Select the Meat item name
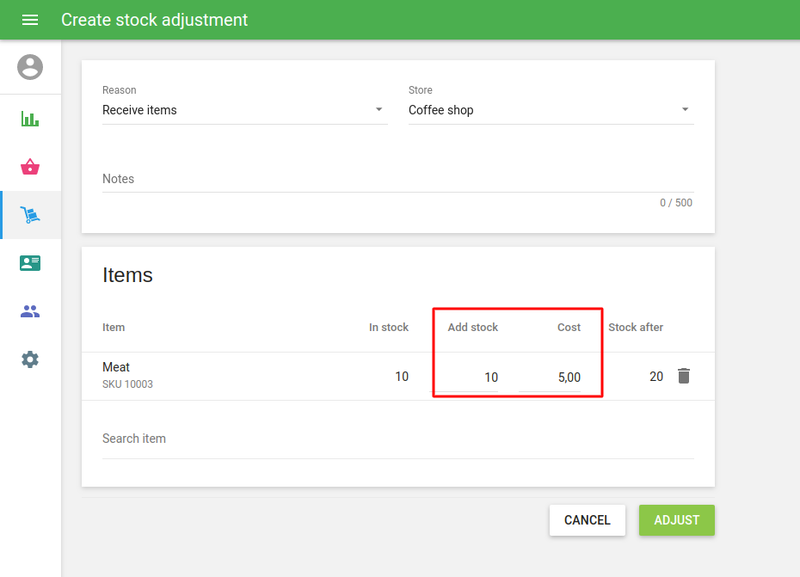The width and height of the screenshot is (800, 577). pos(116,367)
